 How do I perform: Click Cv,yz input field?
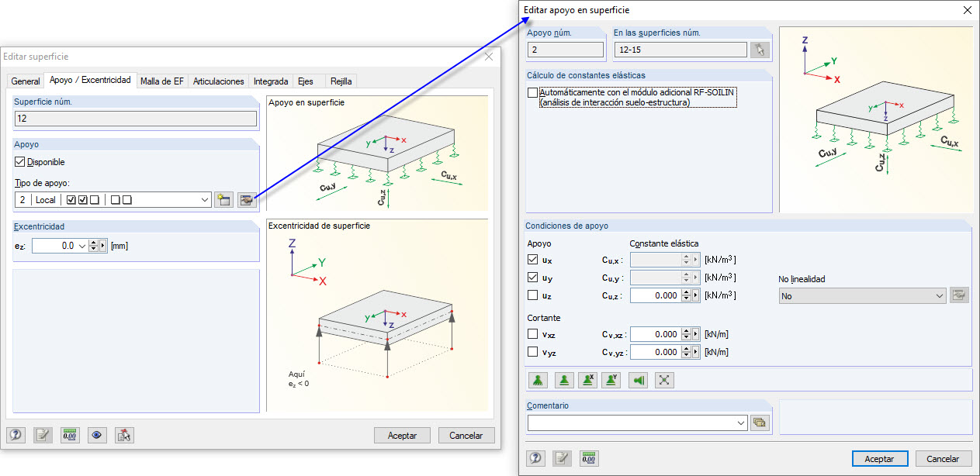tap(656, 352)
